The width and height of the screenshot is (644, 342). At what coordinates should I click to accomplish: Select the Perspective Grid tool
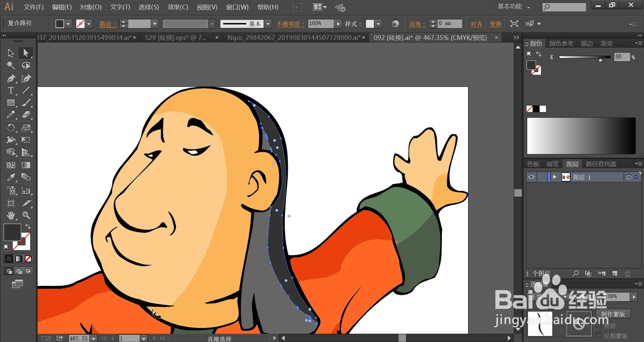(26, 152)
